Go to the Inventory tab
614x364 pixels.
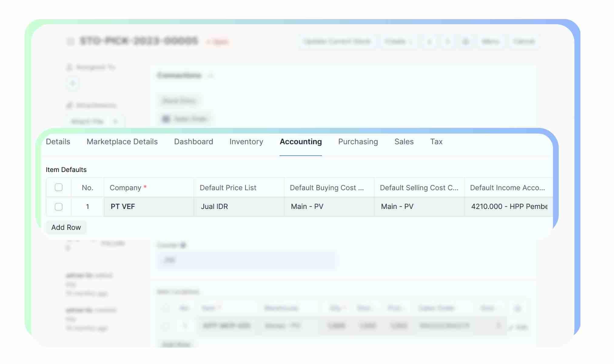246,142
